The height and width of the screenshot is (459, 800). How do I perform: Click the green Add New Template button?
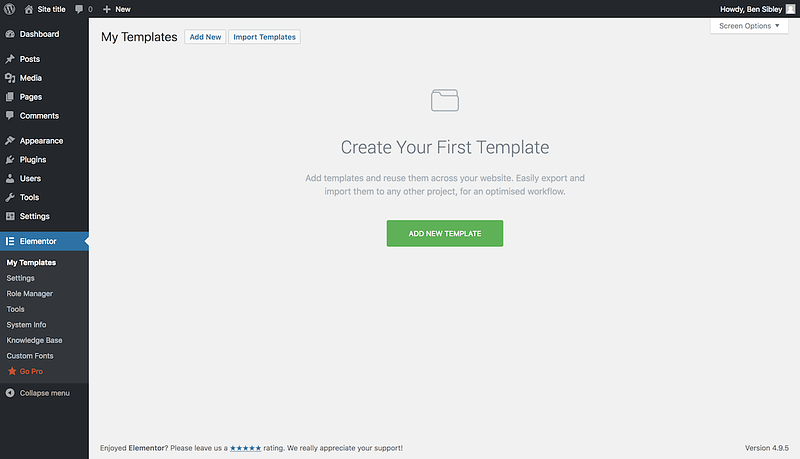click(445, 234)
